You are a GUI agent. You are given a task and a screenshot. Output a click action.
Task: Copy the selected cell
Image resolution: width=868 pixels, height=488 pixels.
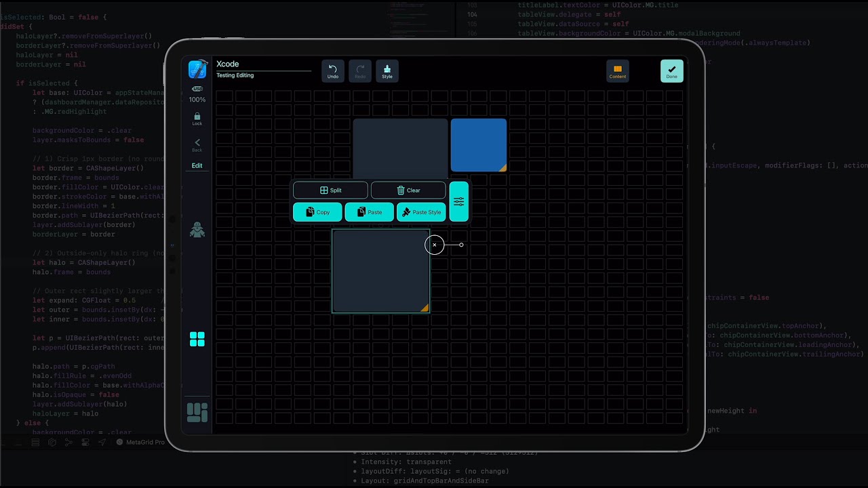point(317,212)
